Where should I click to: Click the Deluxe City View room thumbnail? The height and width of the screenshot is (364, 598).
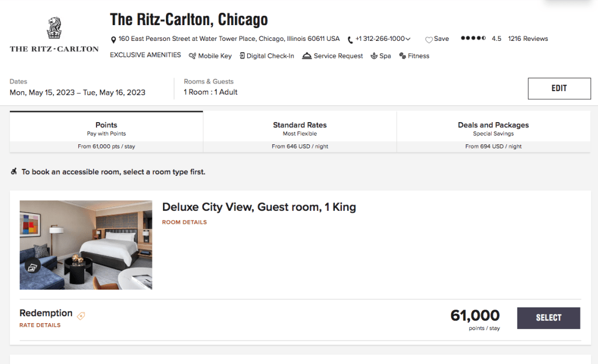click(x=86, y=245)
